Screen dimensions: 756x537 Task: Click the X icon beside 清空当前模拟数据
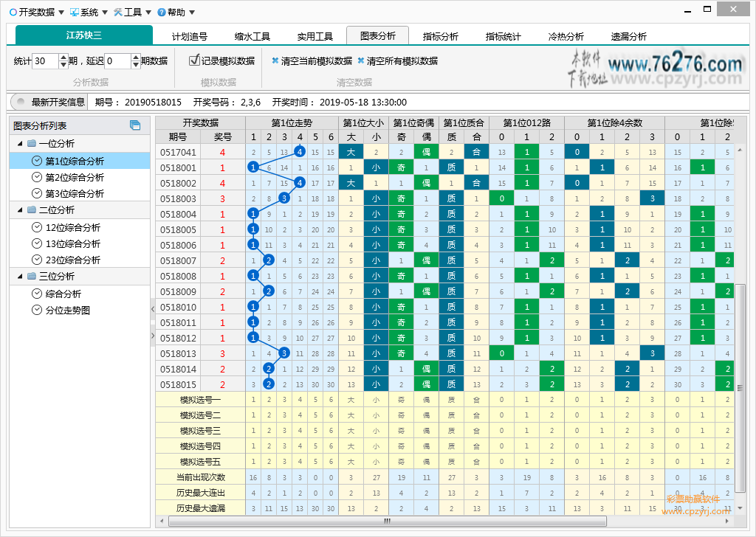point(275,60)
